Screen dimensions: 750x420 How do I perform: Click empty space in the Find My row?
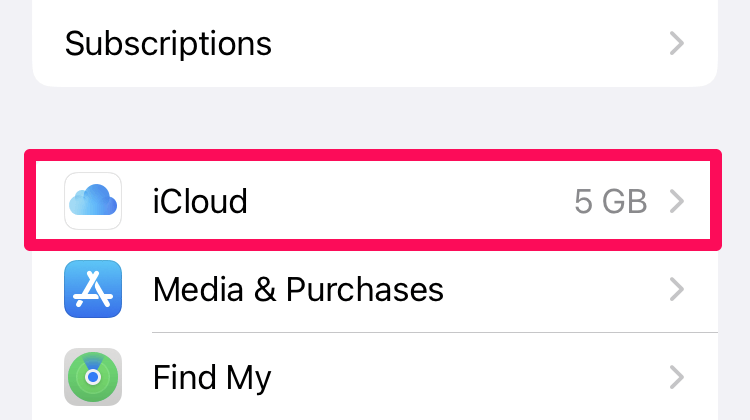[469, 377]
